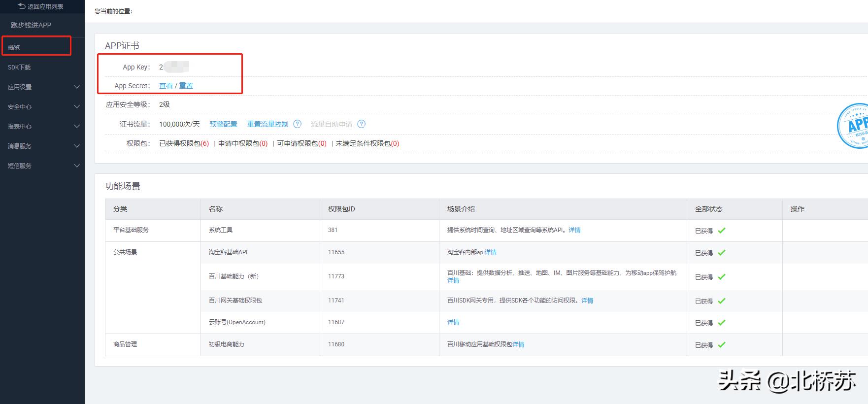Click permission package ID 11680
Screen dimensions: 868x404
[336, 344]
